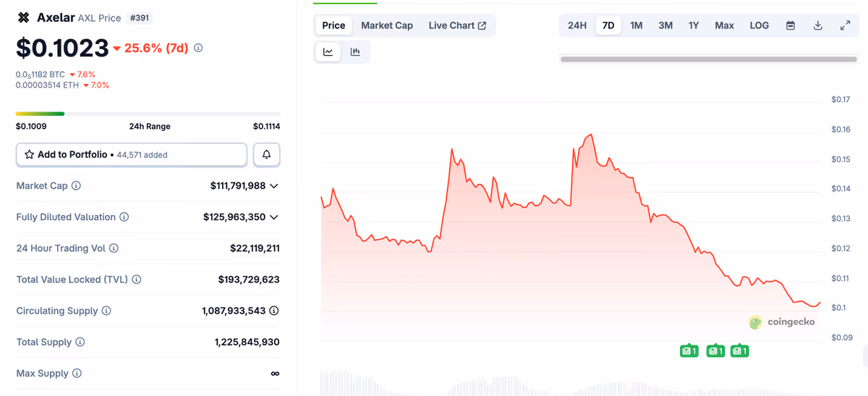868x396 pixels.
Task: Click the $111,791,988 market cap value
Action: coord(238,186)
